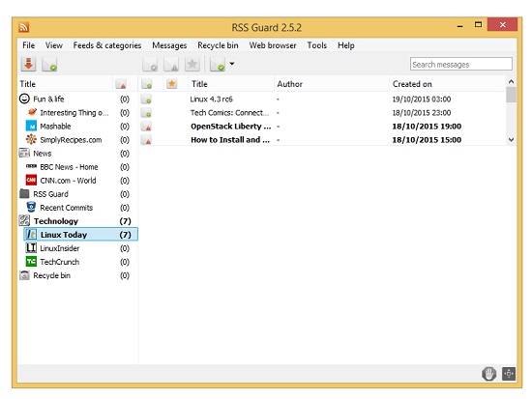Open the dropdown arrow beside the filter icon
Screen dimensions: 532x399
pyautogui.click(x=232, y=64)
